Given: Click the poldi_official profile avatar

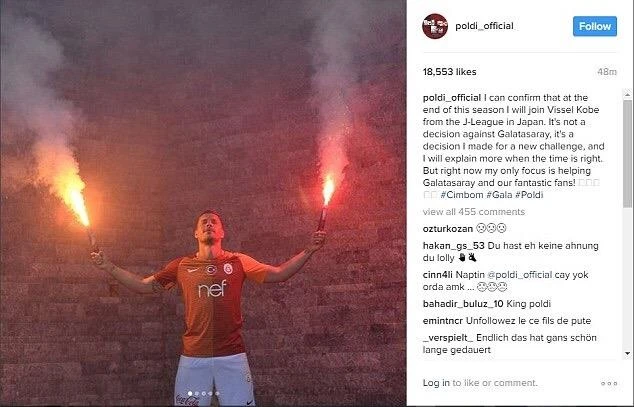Looking at the screenshot, I should tap(435, 26).
